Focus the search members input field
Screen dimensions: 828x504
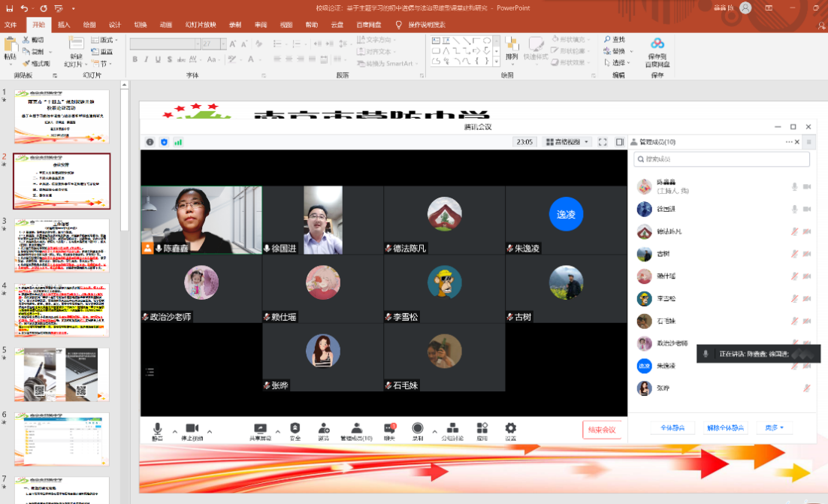tap(721, 158)
